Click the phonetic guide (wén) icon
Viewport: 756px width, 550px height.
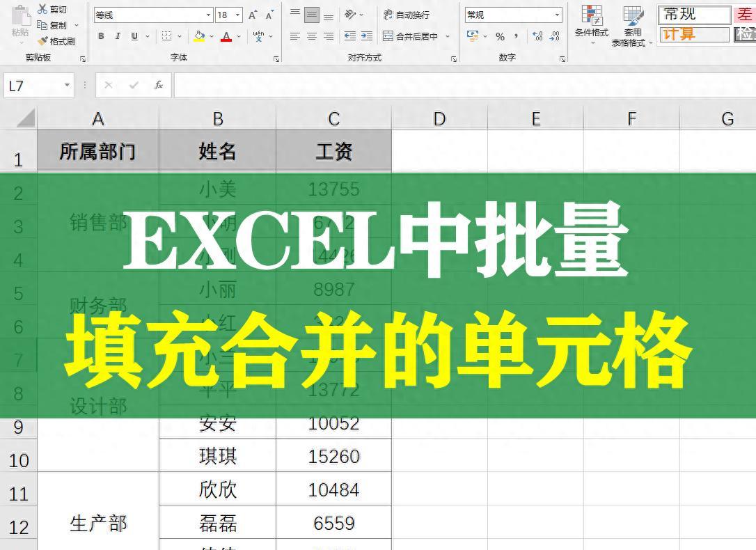click(x=258, y=36)
